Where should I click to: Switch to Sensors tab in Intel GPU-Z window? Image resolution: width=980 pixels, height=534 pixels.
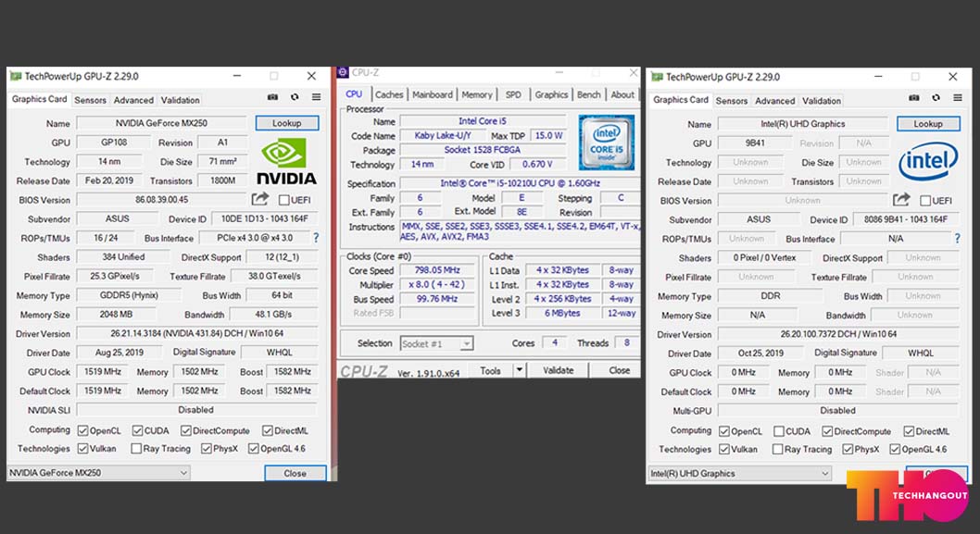point(731,101)
